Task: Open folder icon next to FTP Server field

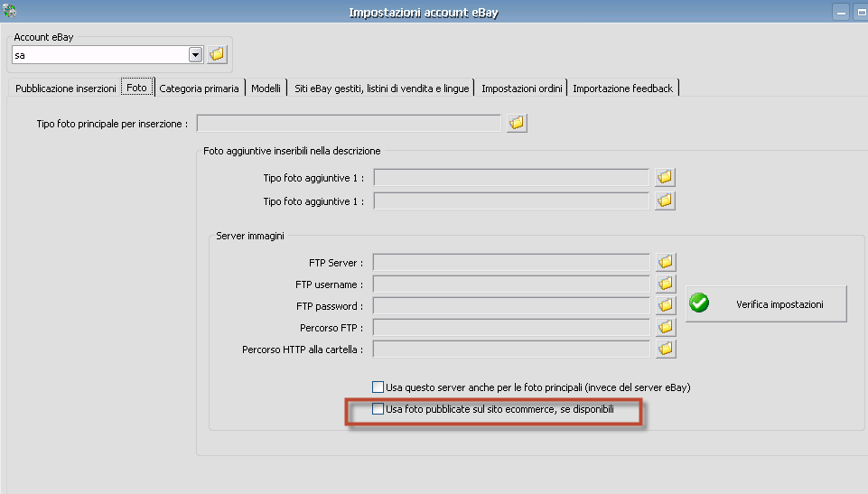Action: click(666, 262)
